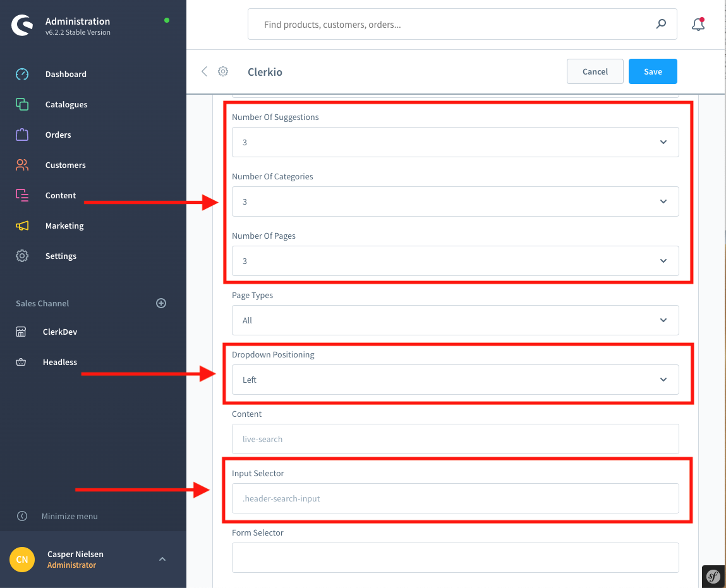Click the search magnifier icon
This screenshot has width=726, height=588.
[x=661, y=25]
